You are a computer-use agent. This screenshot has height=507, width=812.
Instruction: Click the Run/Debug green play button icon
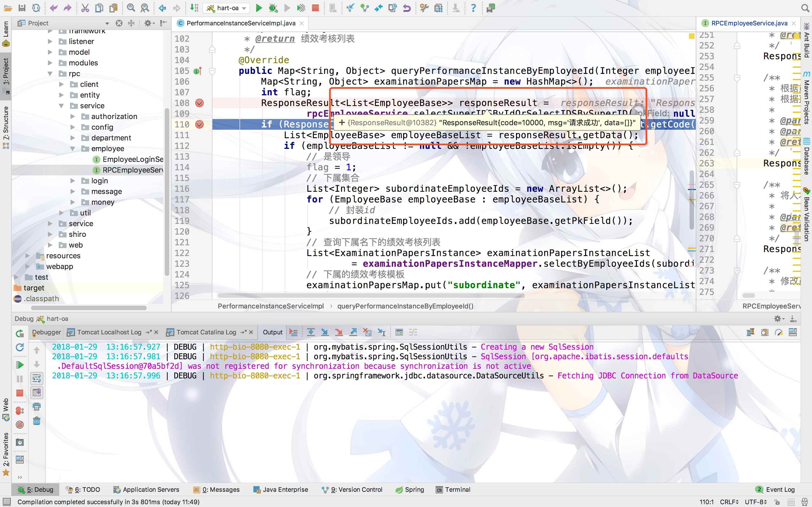click(259, 8)
